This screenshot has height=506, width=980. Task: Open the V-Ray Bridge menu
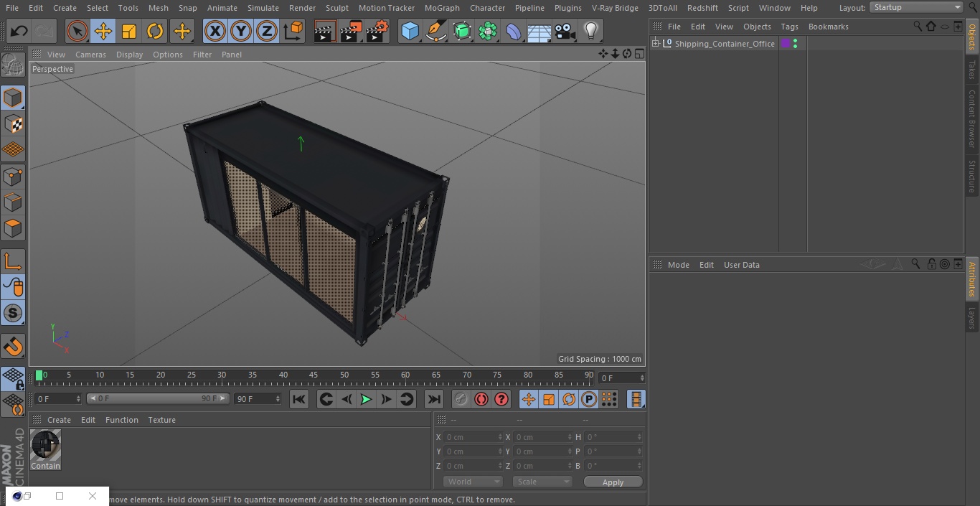click(x=615, y=8)
